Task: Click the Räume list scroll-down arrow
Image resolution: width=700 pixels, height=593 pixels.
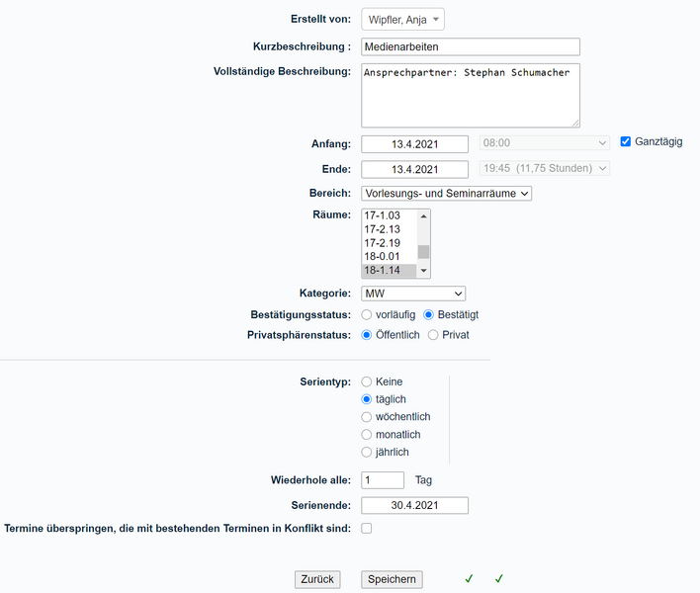Action: point(424,271)
